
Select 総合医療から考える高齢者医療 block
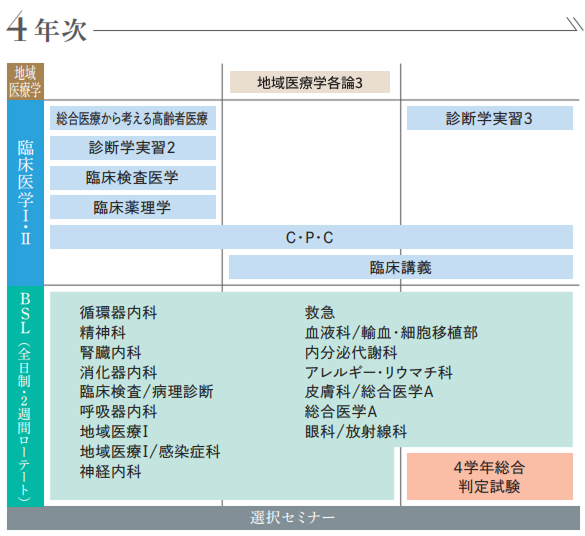pos(133,118)
